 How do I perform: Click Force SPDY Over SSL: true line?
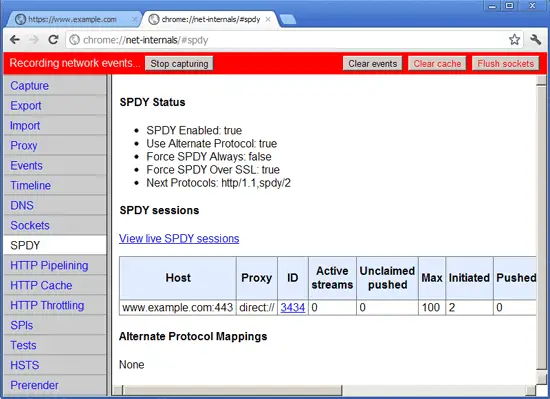tap(213, 170)
